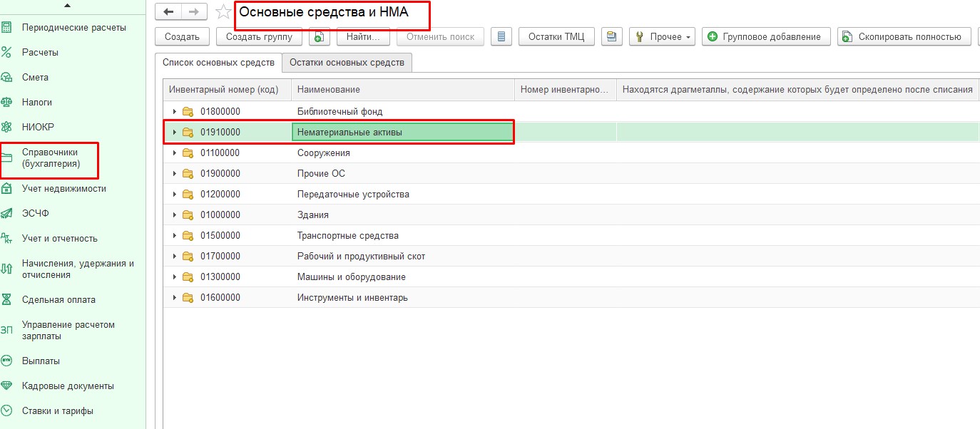Collapse the sidebar using the top arrow
980x429 pixels.
tap(68, 6)
